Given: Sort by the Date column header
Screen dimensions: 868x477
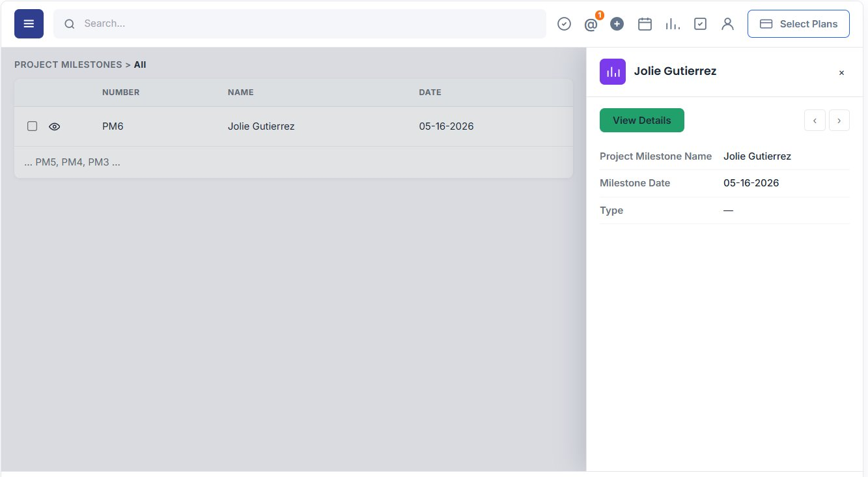Looking at the screenshot, I should pyautogui.click(x=430, y=93).
